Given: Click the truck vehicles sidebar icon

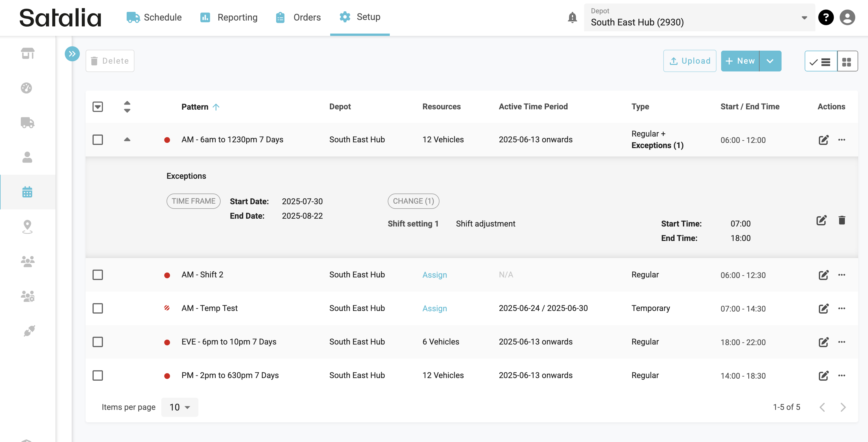Looking at the screenshot, I should point(27,122).
